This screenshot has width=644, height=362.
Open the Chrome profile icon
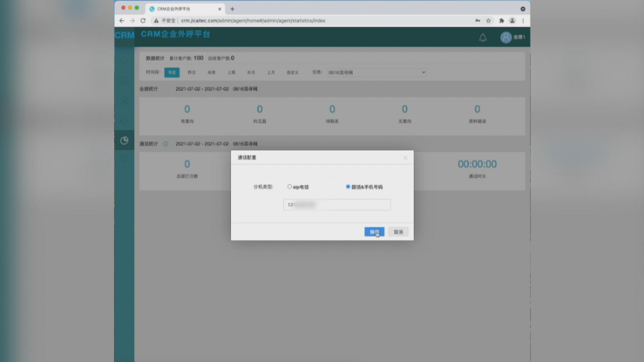(x=512, y=21)
